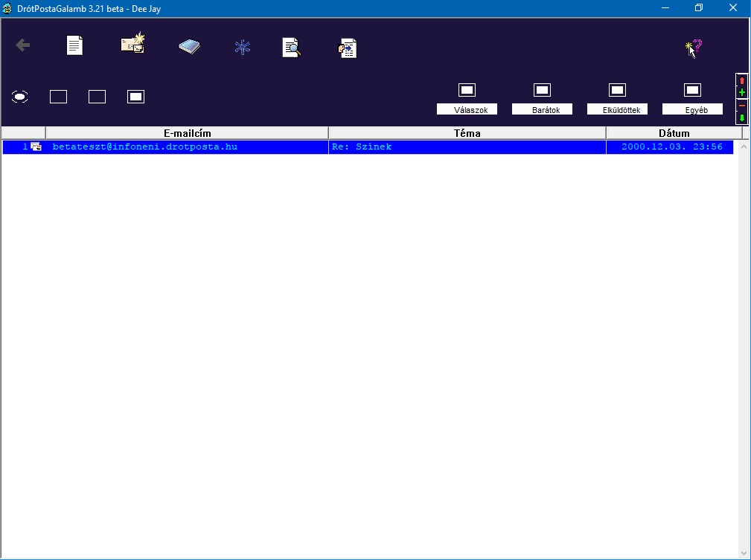Click the help cursor question mark icon

(693, 48)
